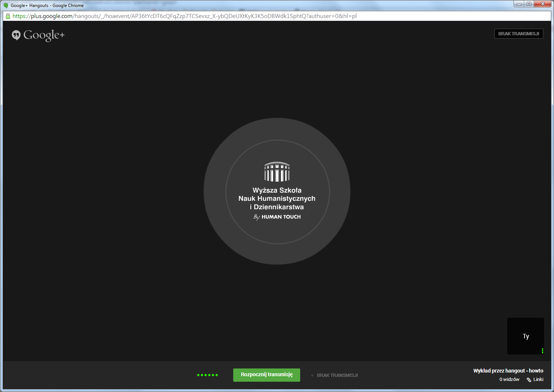Close the Google+ Hangouts window
Screen dimensions: 554x392
tap(543, 4)
